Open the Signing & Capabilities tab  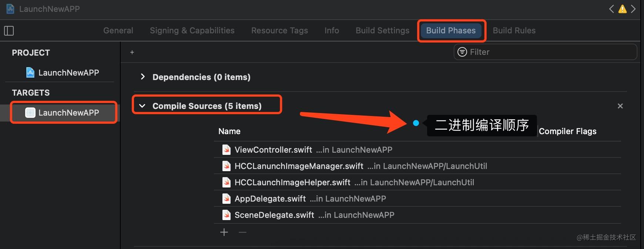pyautogui.click(x=192, y=31)
